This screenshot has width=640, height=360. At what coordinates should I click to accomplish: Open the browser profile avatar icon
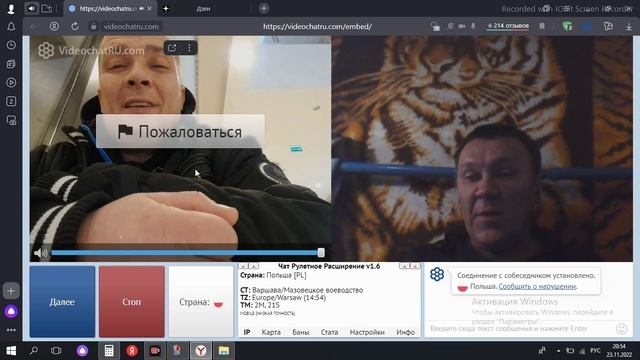coord(11,9)
